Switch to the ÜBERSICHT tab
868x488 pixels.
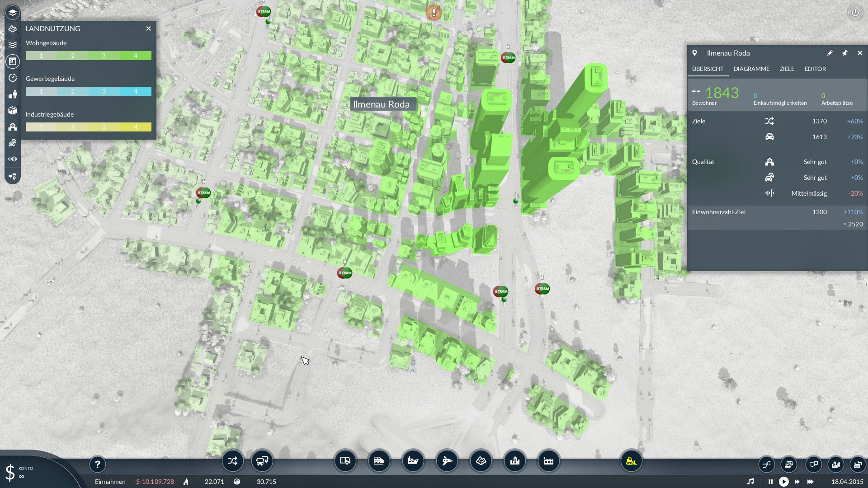click(708, 69)
